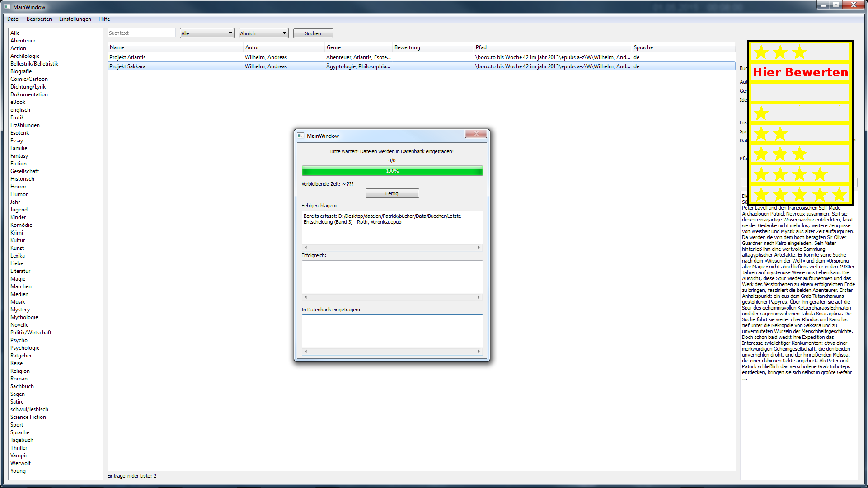
Task: Open the Einstellungen menu
Action: [x=75, y=19]
